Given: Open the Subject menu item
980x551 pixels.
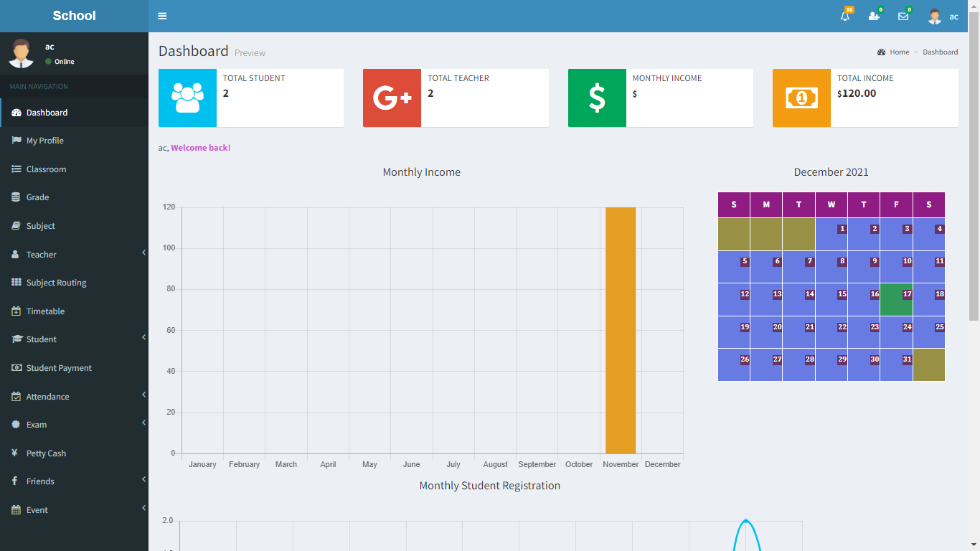Looking at the screenshot, I should (74, 226).
